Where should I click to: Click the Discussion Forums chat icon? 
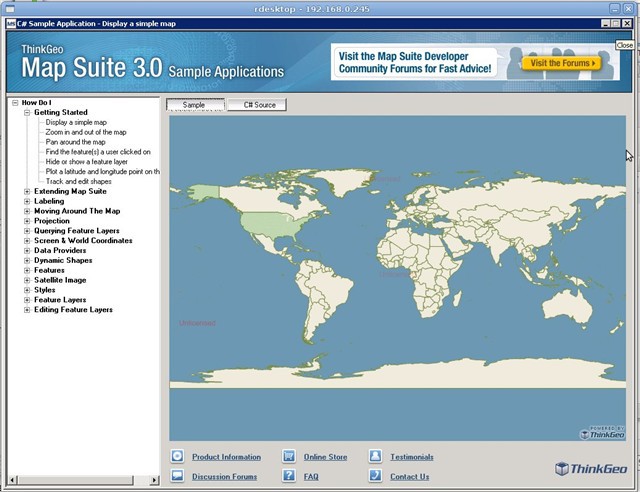pos(177,476)
